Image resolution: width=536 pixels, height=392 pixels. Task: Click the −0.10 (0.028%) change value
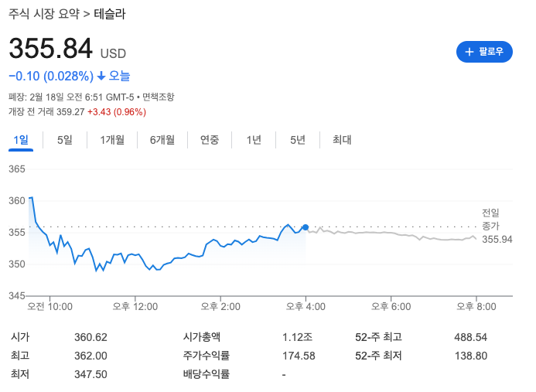coord(51,76)
